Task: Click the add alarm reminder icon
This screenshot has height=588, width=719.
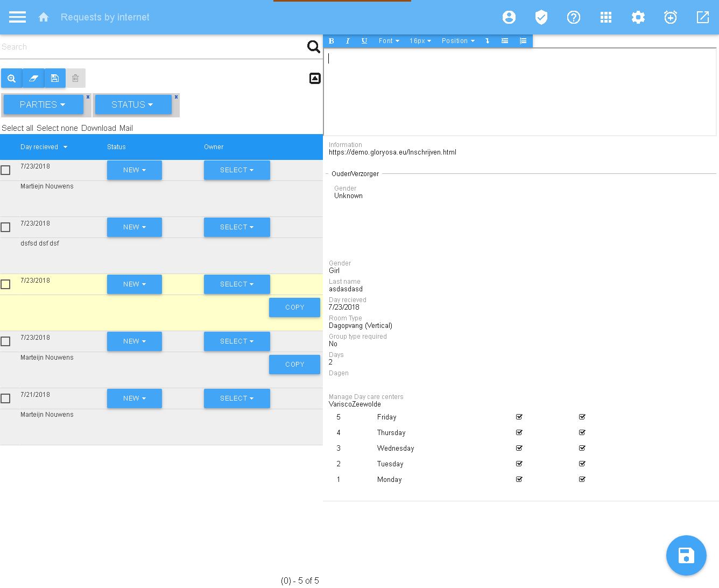Action: pyautogui.click(x=670, y=17)
